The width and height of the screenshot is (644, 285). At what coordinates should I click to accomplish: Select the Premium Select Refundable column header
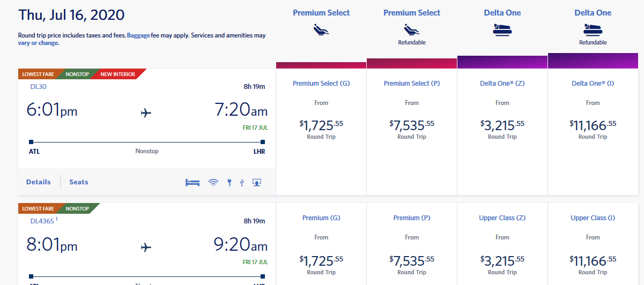412,13
